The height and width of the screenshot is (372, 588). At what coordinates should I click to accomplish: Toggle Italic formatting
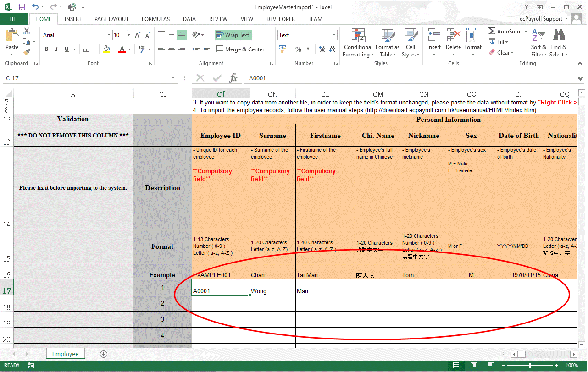point(56,49)
